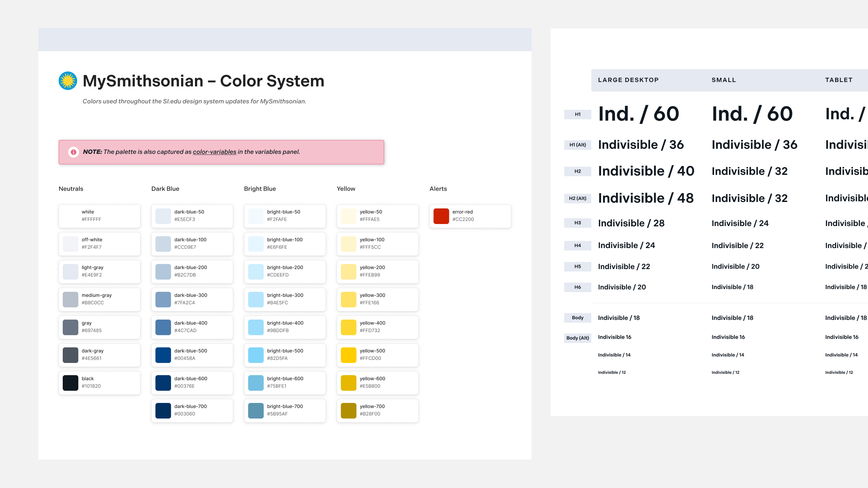The image size is (868, 488).
Task: Select the SMALL column header
Action: (x=724, y=80)
